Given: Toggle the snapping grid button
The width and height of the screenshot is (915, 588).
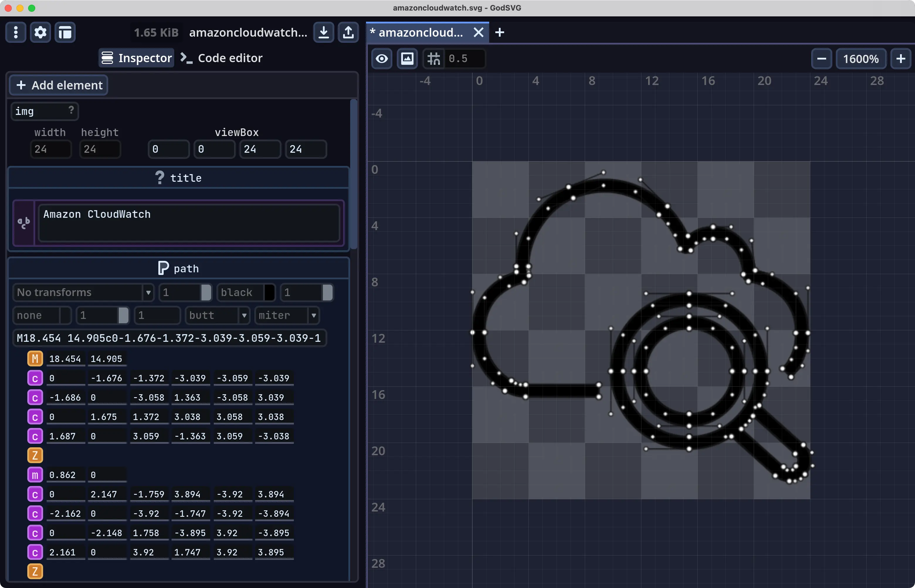Looking at the screenshot, I should [434, 59].
